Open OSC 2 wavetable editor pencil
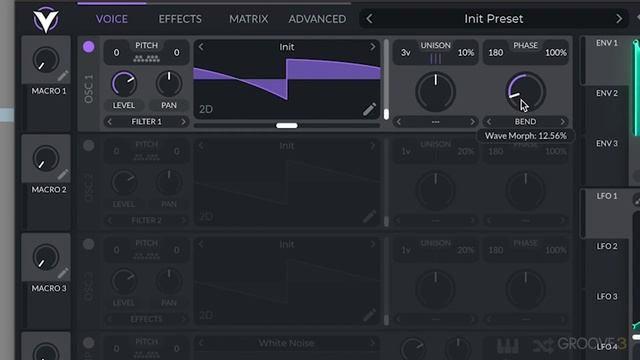The height and width of the screenshot is (360, 640). pyautogui.click(x=369, y=216)
